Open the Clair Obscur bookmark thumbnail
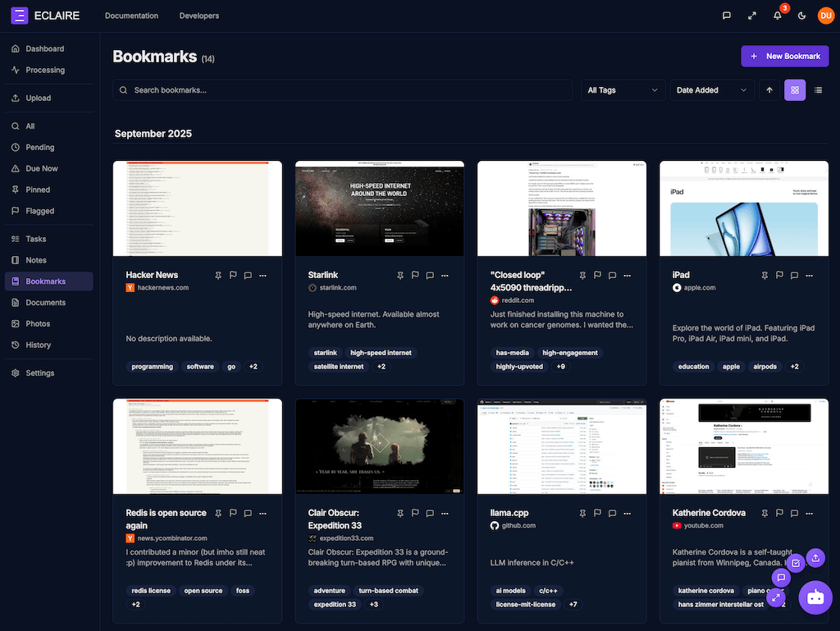The height and width of the screenshot is (631, 840). [x=380, y=446]
